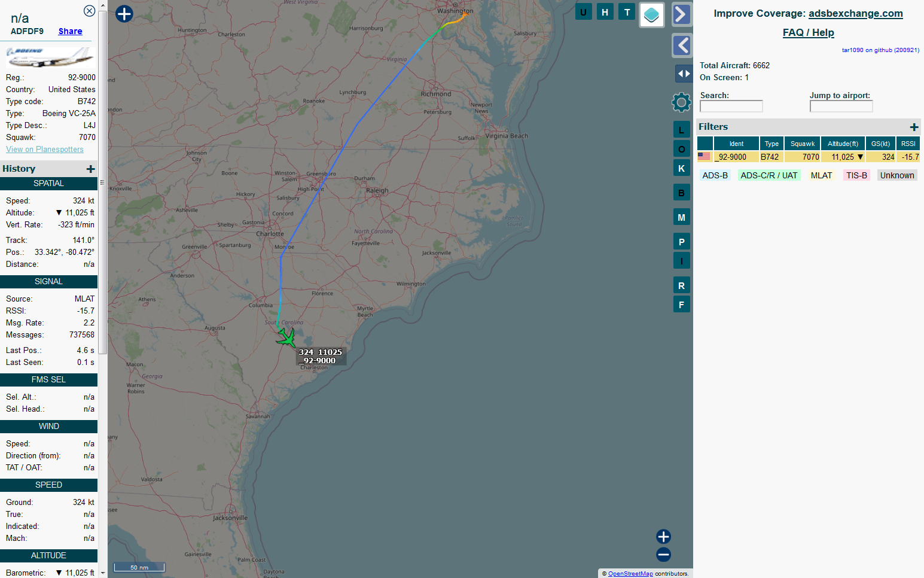The width and height of the screenshot is (924, 578).
Task: Sort table by GS(kt) column
Action: [x=880, y=144]
